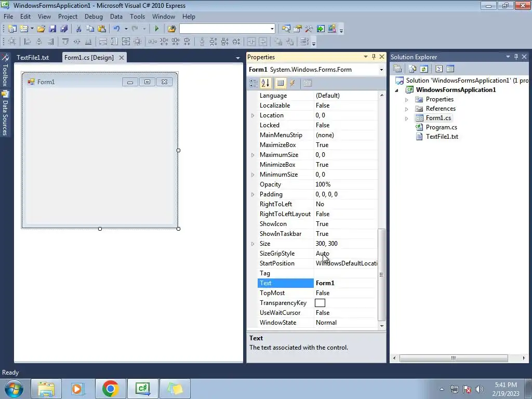532x399 pixels.
Task: Click the Make Same Size layout icon
Action: 126,42
